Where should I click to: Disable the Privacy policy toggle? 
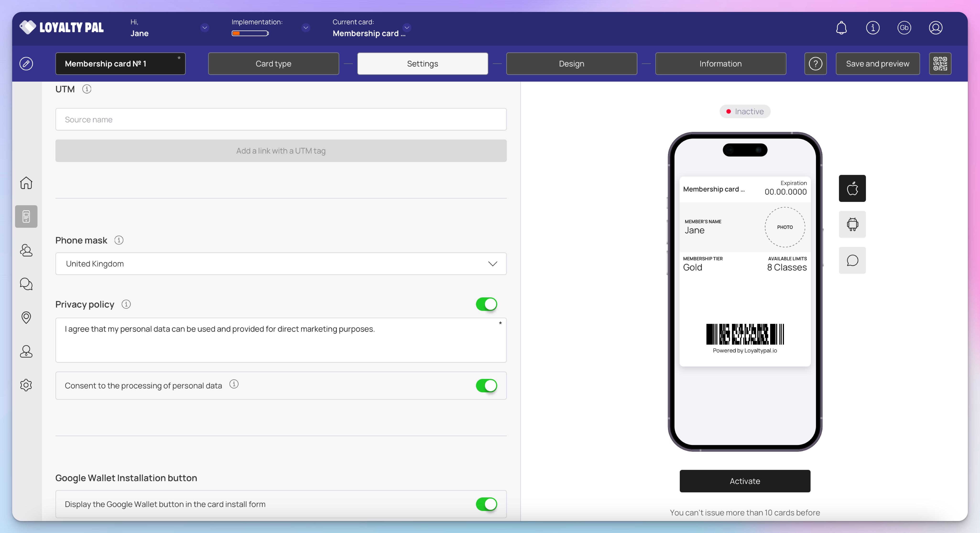point(486,304)
